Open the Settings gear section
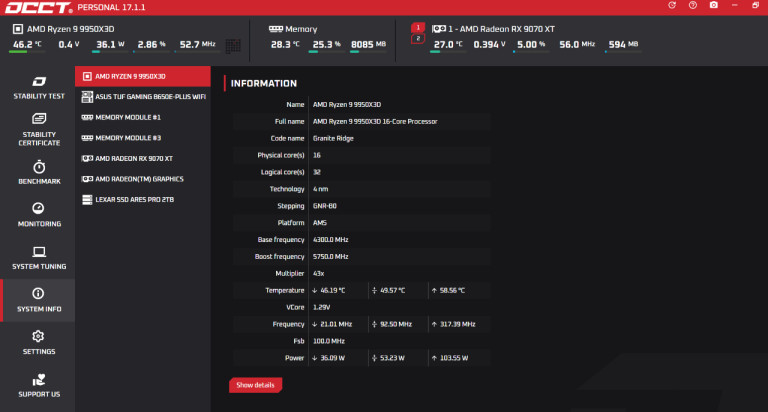 pyautogui.click(x=39, y=342)
